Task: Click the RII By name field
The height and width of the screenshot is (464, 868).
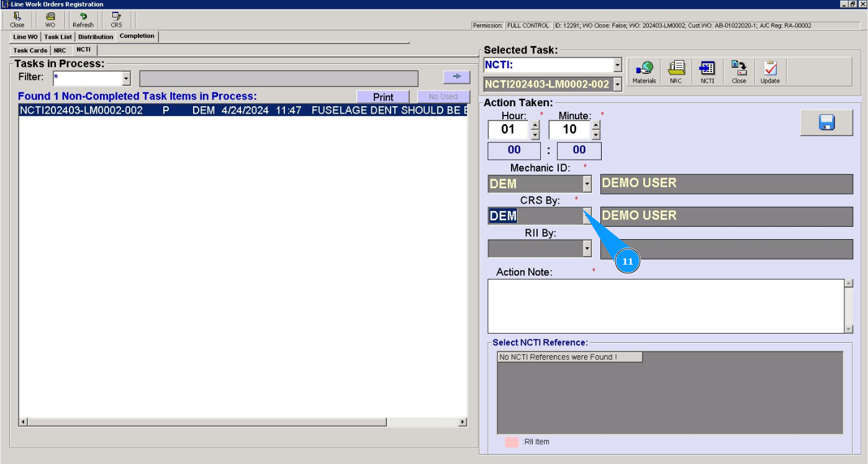Action: [x=726, y=249]
